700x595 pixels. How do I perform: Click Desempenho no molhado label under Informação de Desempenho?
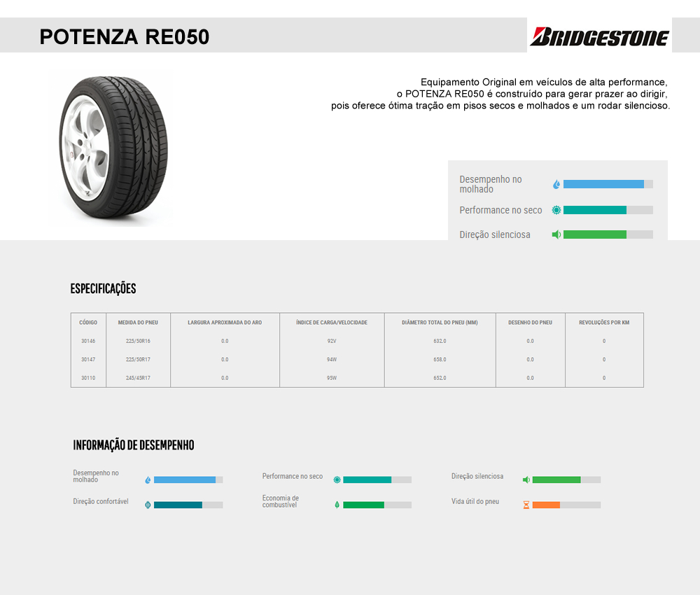[x=96, y=476]
